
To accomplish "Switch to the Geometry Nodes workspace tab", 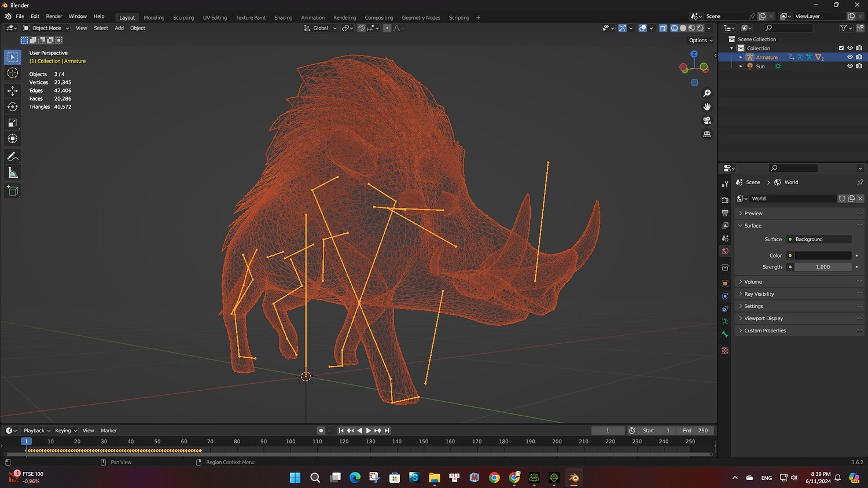I will pyautogui.click(x=421, y=17).
